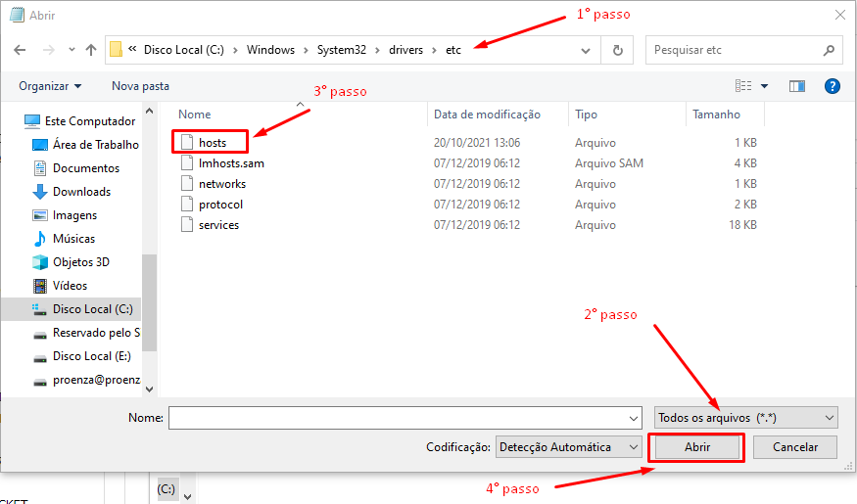The width and height of the screenshot is (857, 504).
Task: Click the sidebar scroll up arrow
Action: [149, 111]
